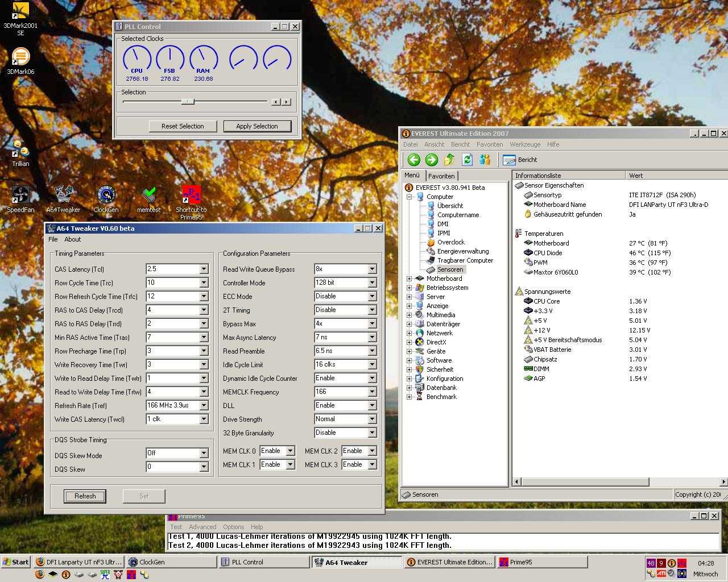Switch to ClockGen in the taskbar
Image resolution: width=728 pixels, height=582 pixels.
point(171,562)
